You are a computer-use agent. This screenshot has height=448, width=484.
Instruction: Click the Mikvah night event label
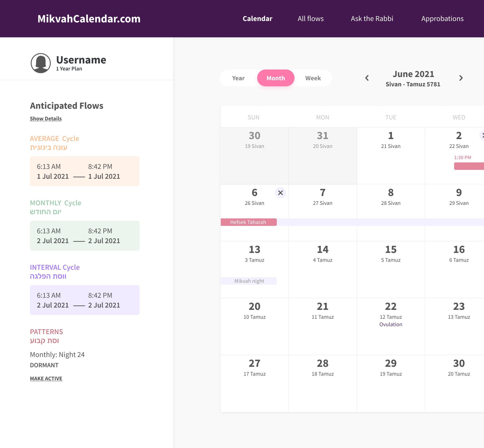coord(249,281)
